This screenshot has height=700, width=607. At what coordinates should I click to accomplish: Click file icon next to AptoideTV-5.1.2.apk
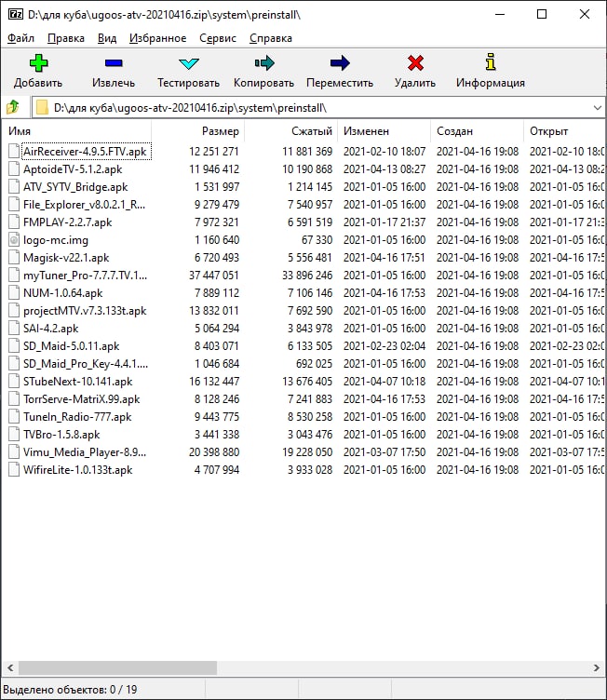14,169
